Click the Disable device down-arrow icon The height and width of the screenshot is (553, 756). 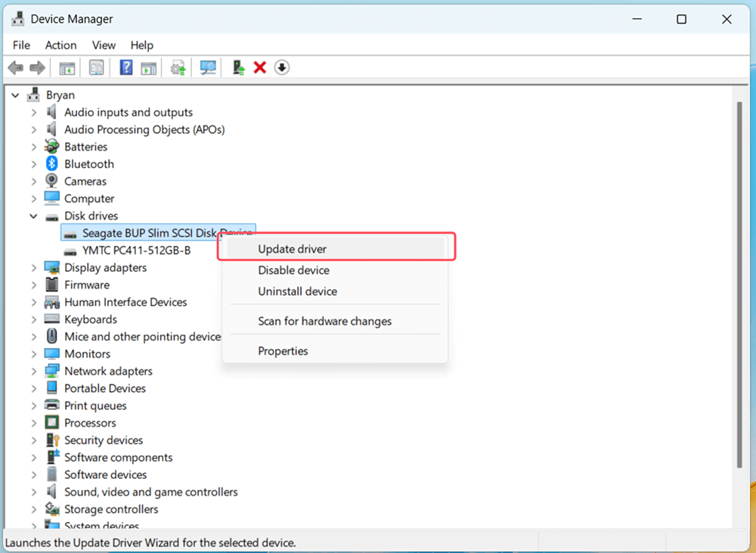tap(282, 67)
